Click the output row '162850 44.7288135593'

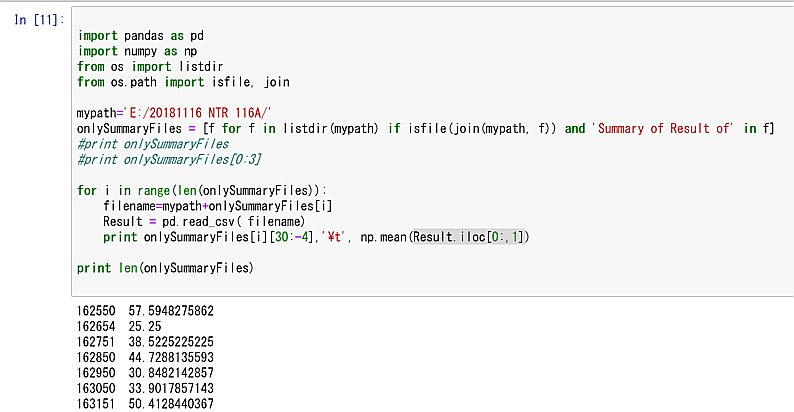pos(145,357)
